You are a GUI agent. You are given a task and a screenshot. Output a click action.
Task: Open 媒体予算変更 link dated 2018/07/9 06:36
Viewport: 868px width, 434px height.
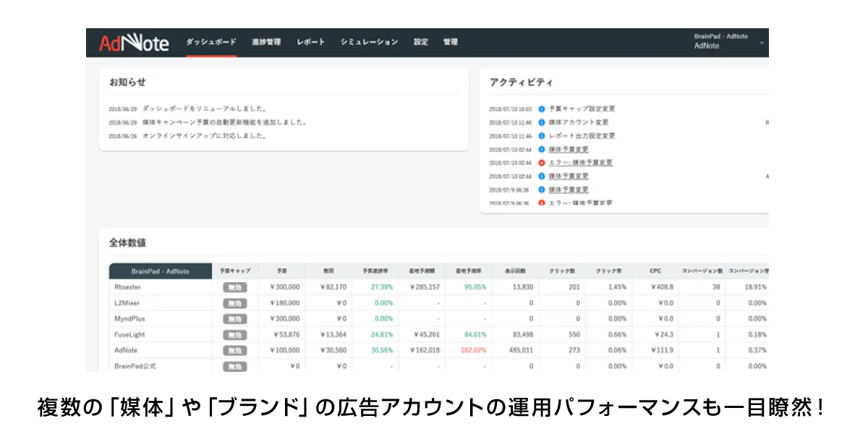[x=569, y=190]
